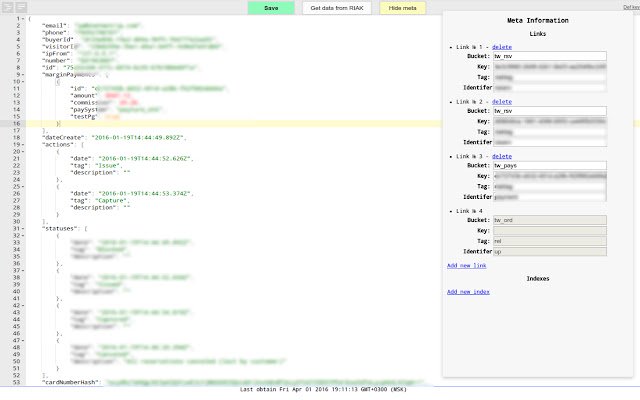Collapse the status object fold at line 37
This screenshot has width=640, height=400.
(x=23, y=271)
